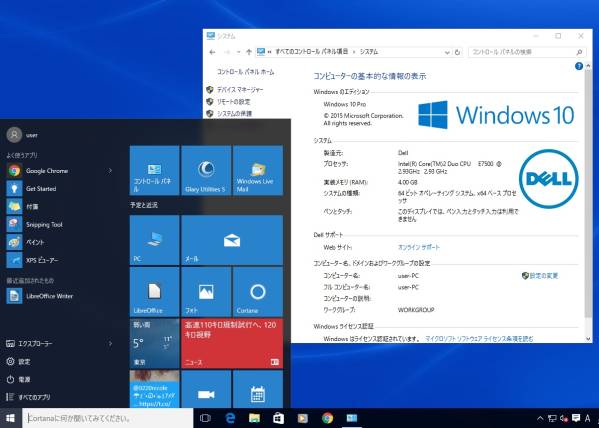Launch Microsoft Edge from taskbar

pyautogui.click(x=230, y=418)
